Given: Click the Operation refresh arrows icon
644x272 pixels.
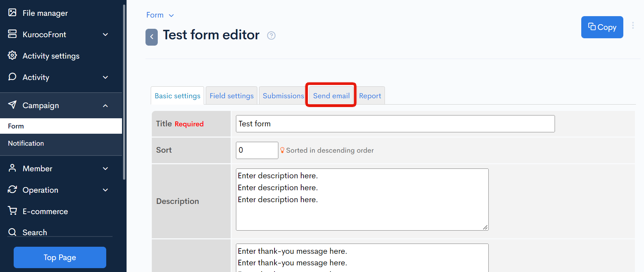Looking at the screenshot, I should pyautogui.click(x=12, y=190).
